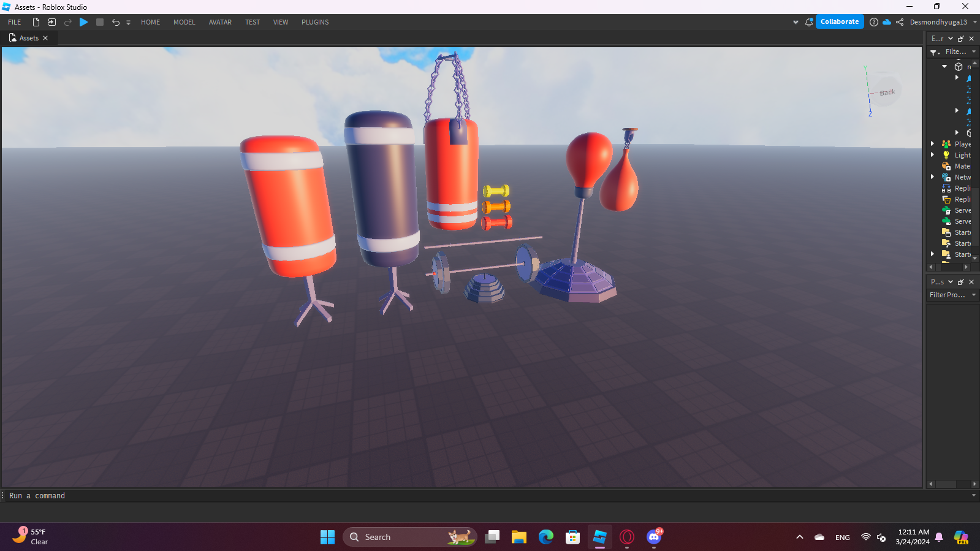
Task: Close the Explorer panel
Action: tap(971, 39)
